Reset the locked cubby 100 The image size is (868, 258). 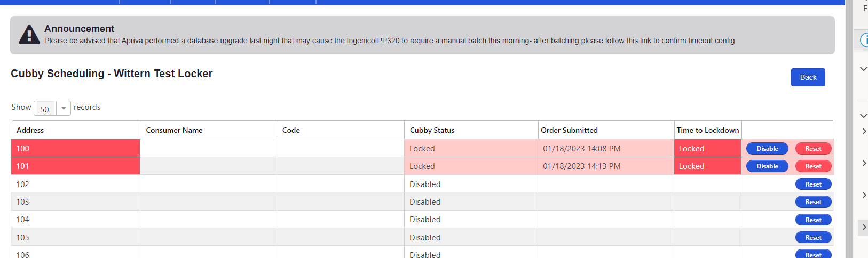click(x=813, y=149)
